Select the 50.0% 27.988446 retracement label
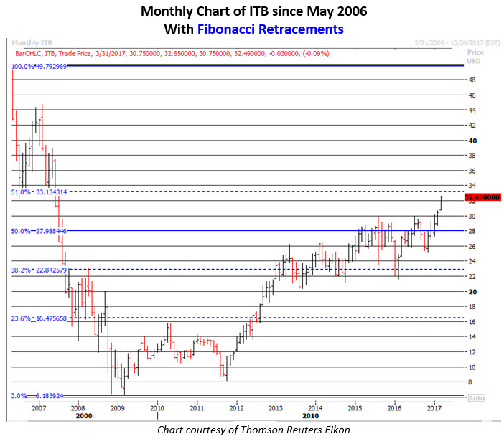 click(x=39, y=231)
